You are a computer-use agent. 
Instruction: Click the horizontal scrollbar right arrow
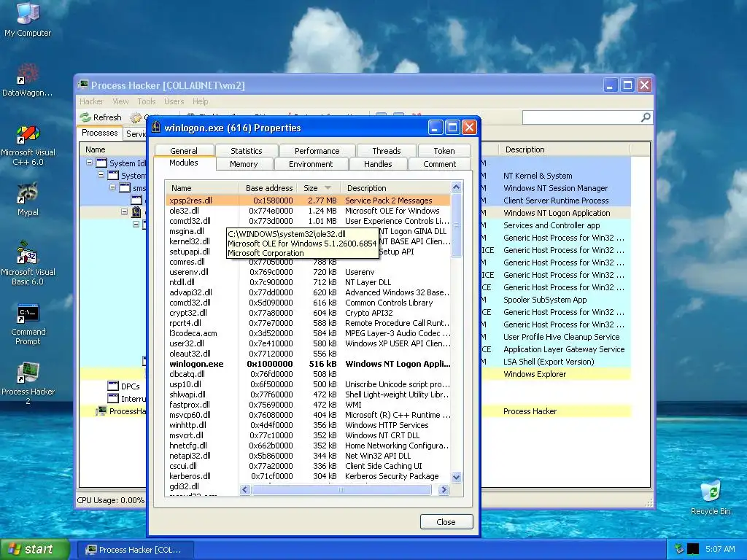(444, 489)
